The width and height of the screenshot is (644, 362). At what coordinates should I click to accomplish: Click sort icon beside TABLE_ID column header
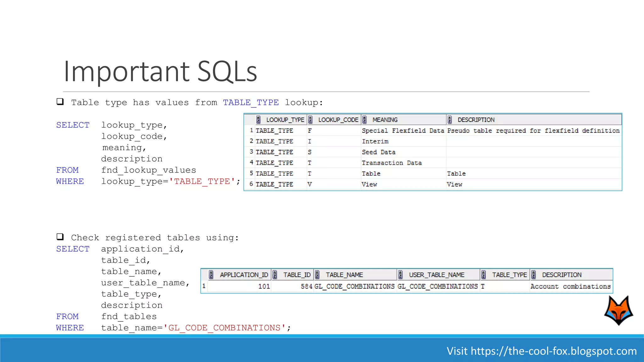click(275, 275)
